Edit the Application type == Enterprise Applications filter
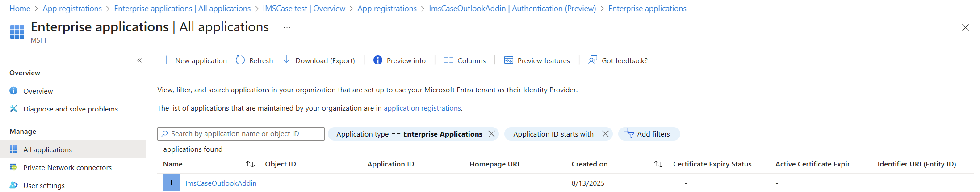 [409, 134]
